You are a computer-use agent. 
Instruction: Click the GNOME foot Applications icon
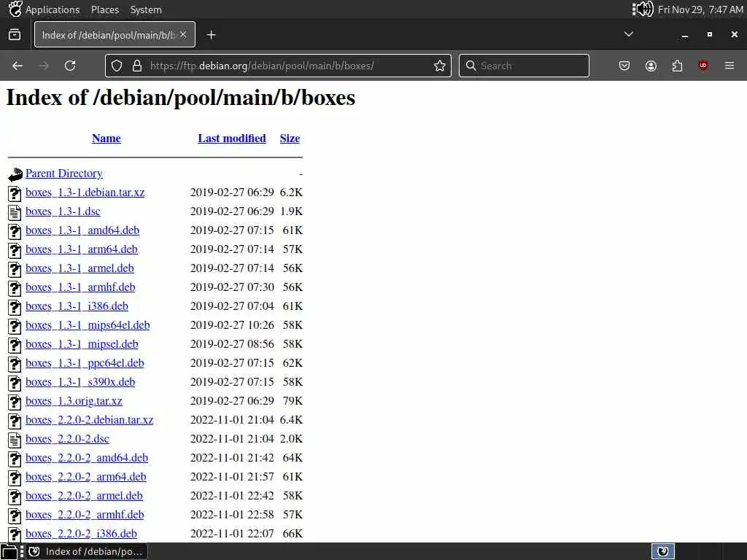point(15,9)
